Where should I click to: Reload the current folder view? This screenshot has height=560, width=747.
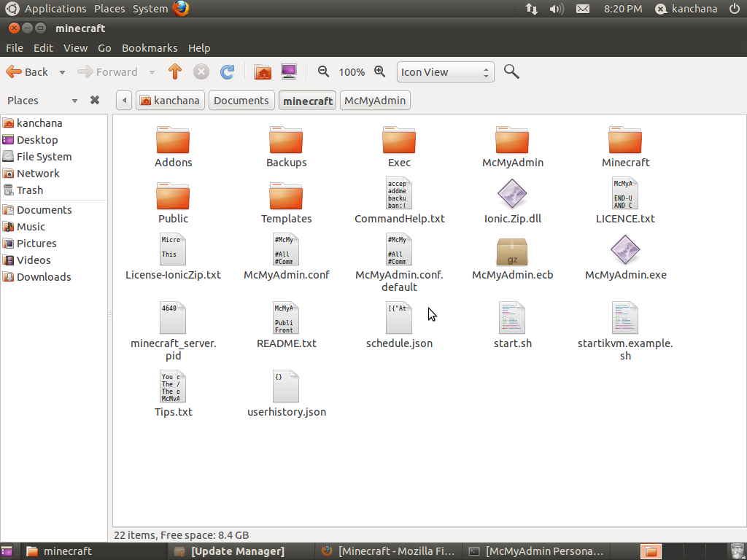[228, 72]
